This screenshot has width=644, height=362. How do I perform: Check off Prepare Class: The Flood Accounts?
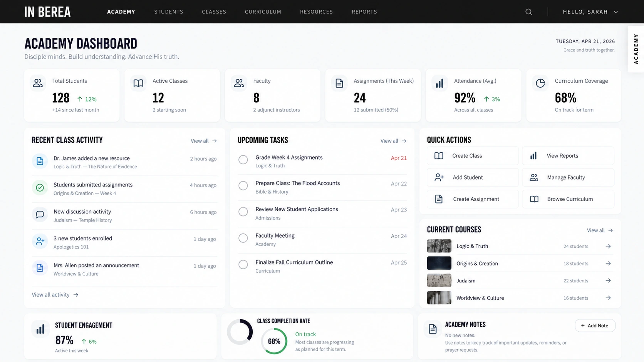coord(243,186)
